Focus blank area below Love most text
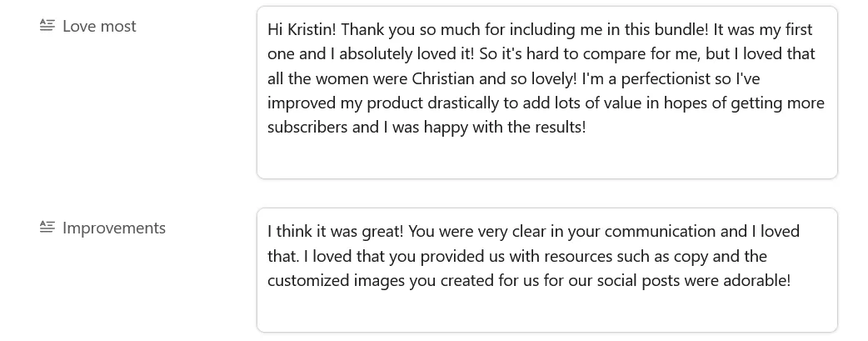 (546, 157)
